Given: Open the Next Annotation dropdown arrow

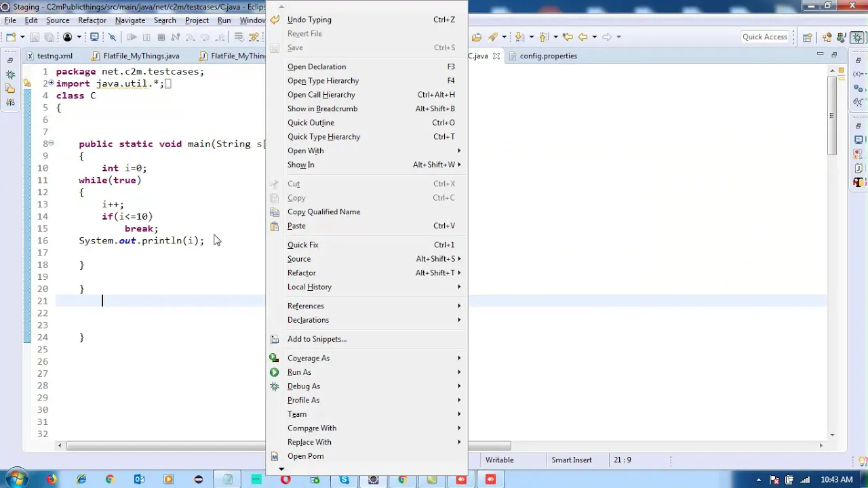Looking at the screenshot, I should pos(532,37).
